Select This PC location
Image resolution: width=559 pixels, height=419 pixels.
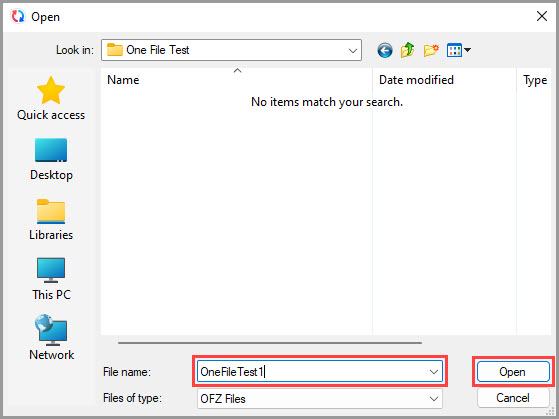(51, 279)
